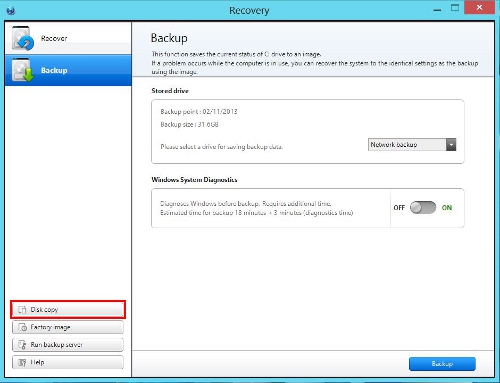500x383 pixels.
Task: Open the Disk copy tool
Action: (68, 309)
